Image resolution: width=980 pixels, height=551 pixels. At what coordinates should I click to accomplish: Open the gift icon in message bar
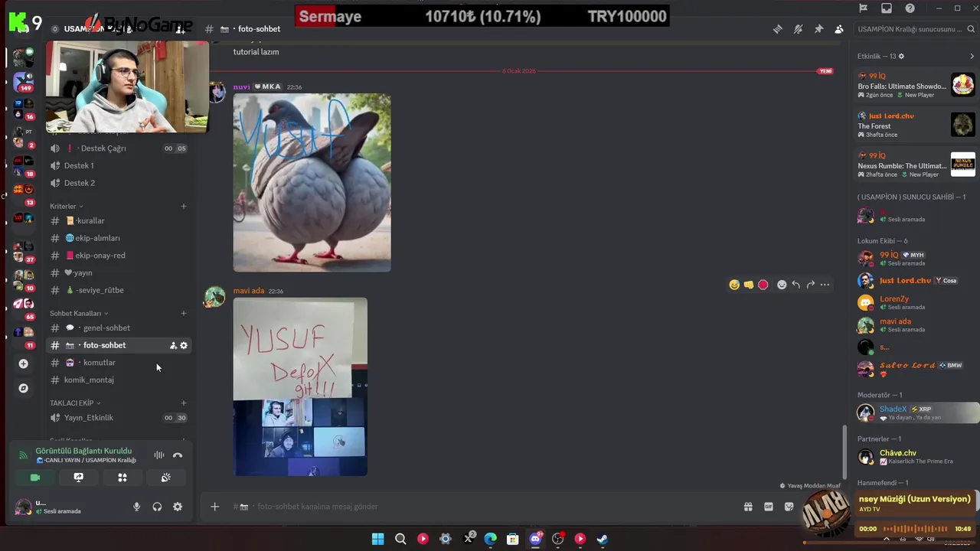(748, 507)
